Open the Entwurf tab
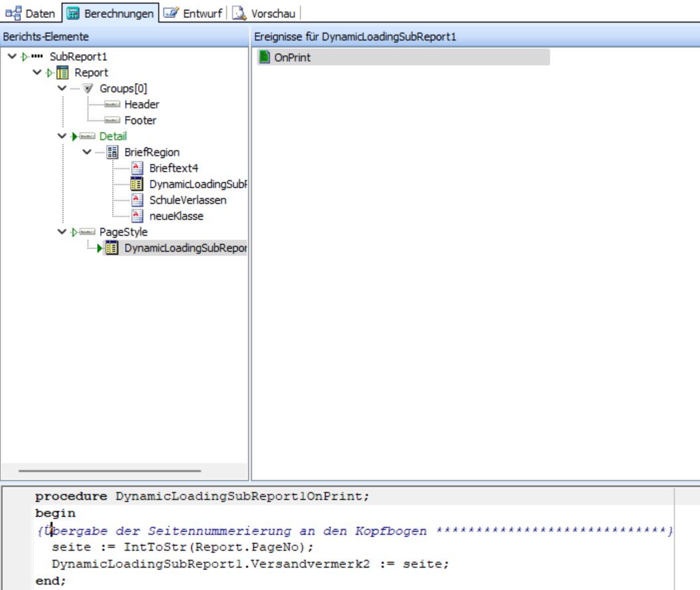The height and width of the screenshot is (590, 700). (193, 13)
